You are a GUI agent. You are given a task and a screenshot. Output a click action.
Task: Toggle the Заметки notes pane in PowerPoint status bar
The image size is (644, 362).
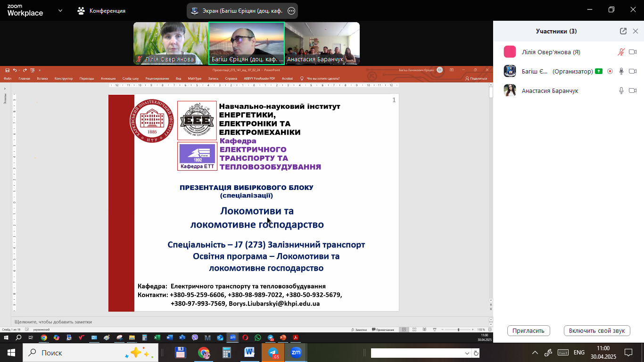(359, 329)
